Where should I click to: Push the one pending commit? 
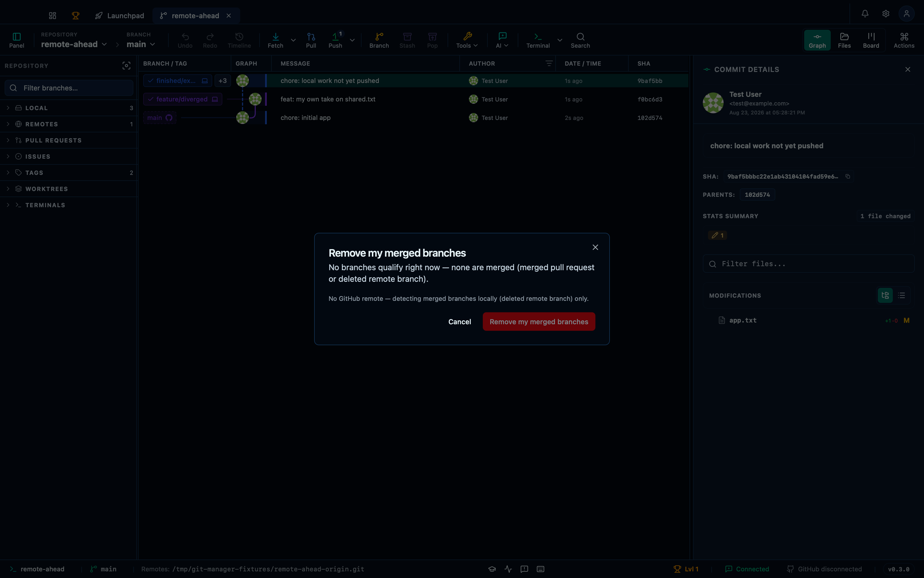tap(335, 40)
